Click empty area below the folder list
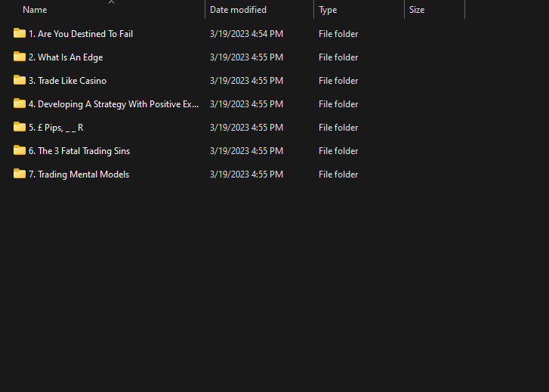Viewport: 549px width, 392px height. (x=272, y=287)
